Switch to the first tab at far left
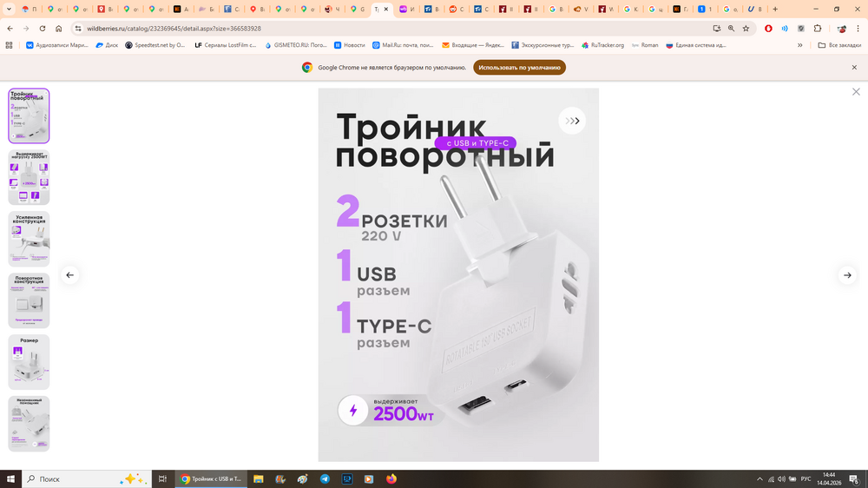The image size is (868, 488). [x=30, y=9]
